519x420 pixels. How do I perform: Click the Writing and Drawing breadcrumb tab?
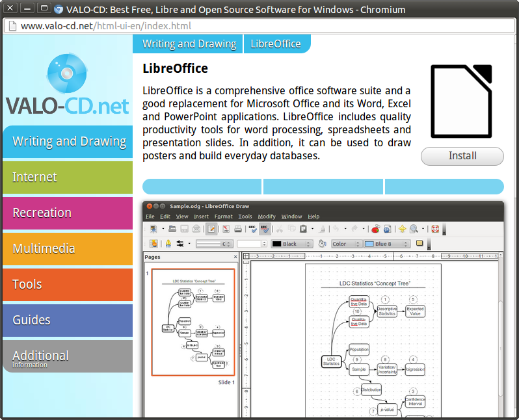[x=188, y=44]
